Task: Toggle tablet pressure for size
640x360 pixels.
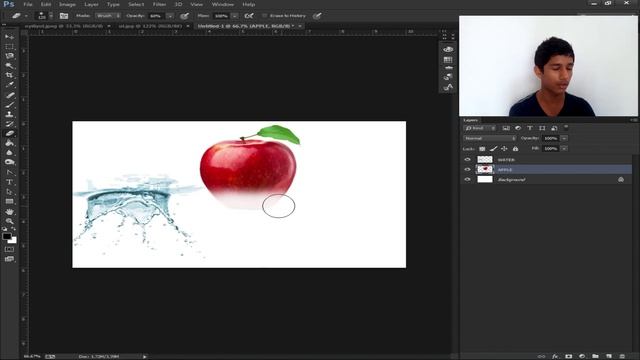Action: click(317, 16)
